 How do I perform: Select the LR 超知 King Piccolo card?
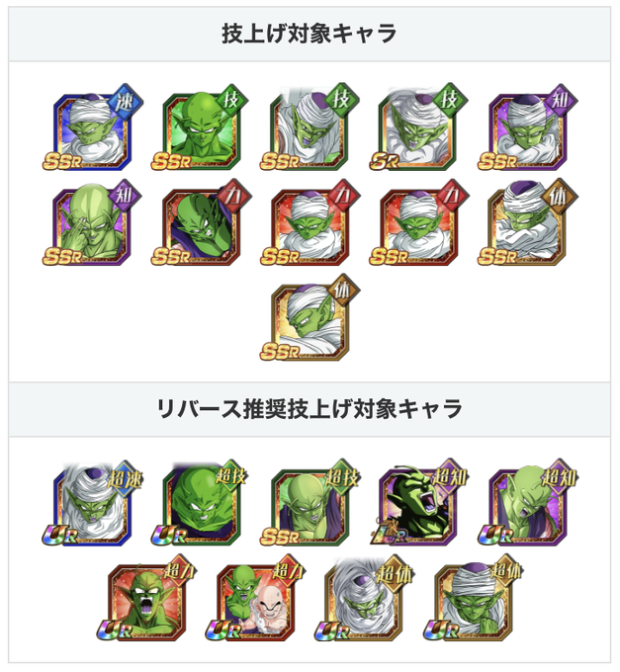pyautogui.click(x=418, y=503)
